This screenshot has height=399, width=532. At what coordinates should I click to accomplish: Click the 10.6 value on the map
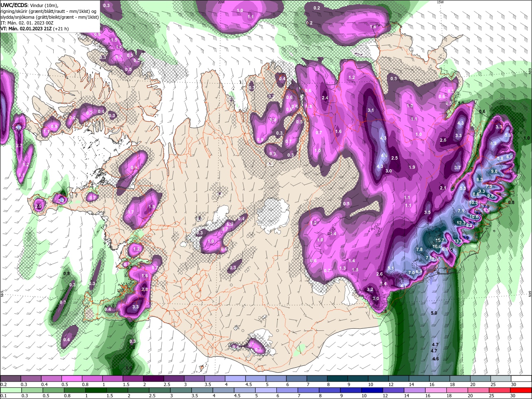tap(474, 217)
